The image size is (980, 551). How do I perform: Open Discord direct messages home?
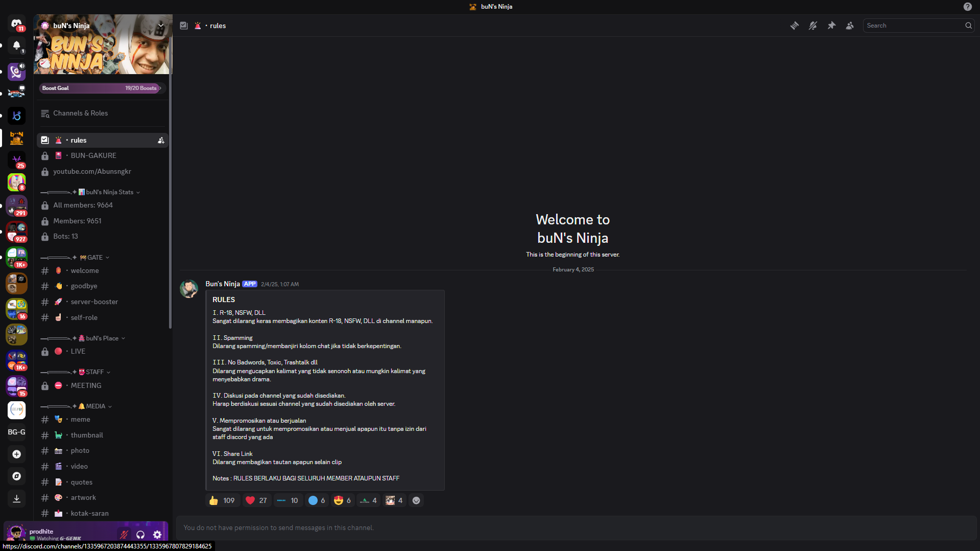[16, 24]
